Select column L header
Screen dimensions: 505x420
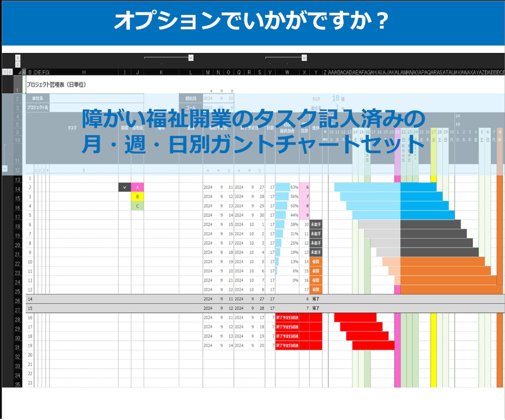[191, 72]
